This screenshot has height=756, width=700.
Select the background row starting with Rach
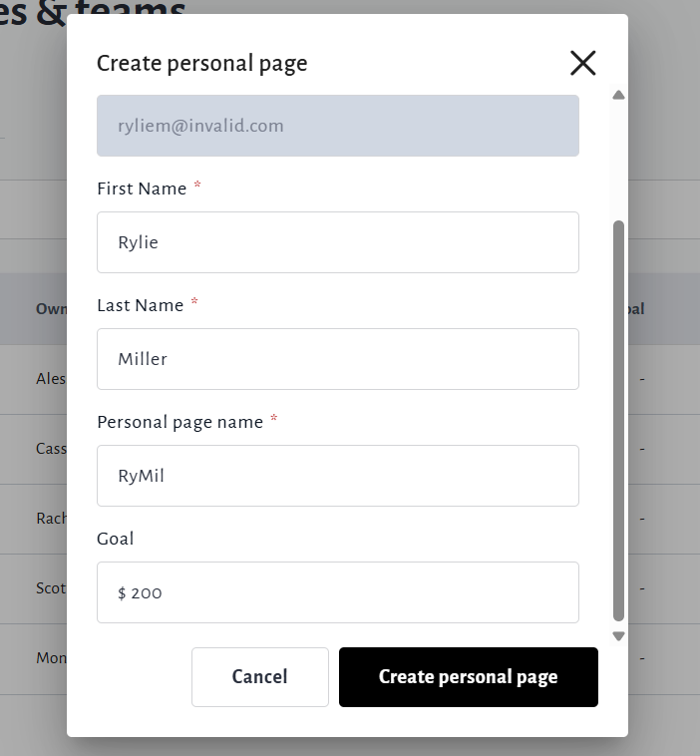coord(50,519)
